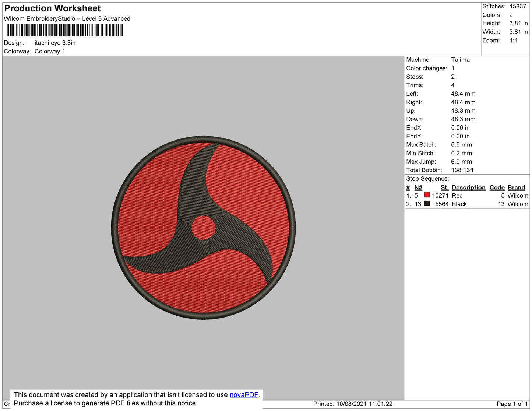Click the Red thread color swatch
This screenshot has width=532, height=411.
(427, 195)
